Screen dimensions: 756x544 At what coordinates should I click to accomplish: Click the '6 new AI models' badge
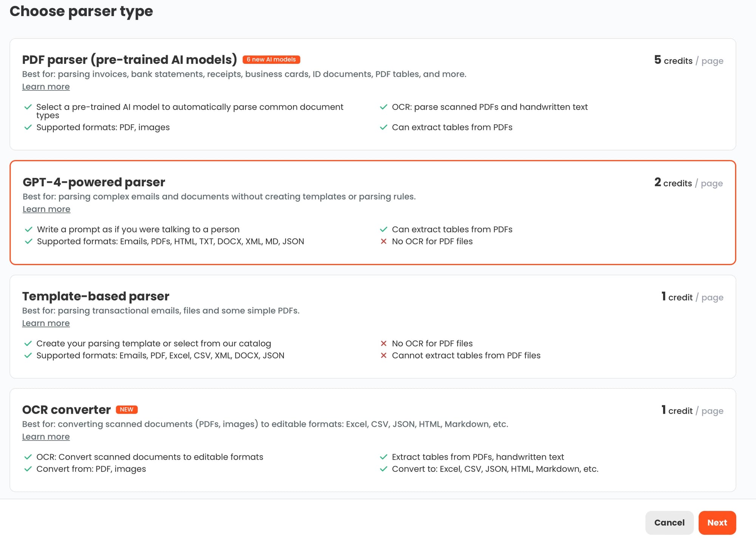click(271, 60)
